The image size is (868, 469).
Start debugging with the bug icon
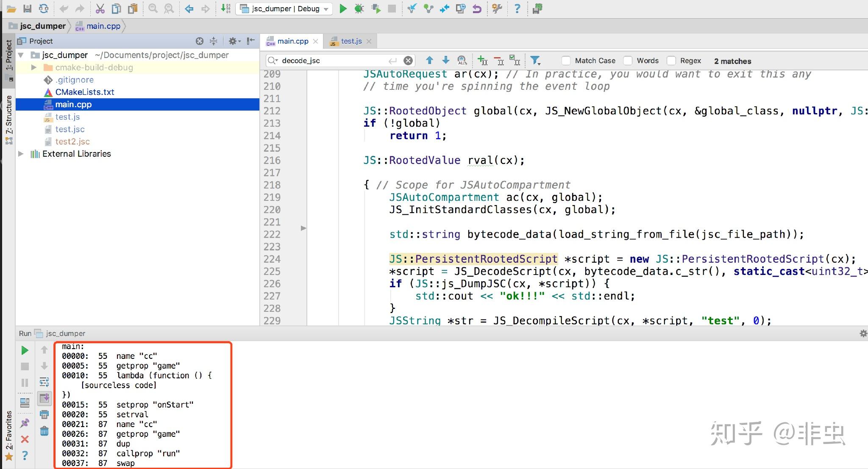(x=359, y=8)
